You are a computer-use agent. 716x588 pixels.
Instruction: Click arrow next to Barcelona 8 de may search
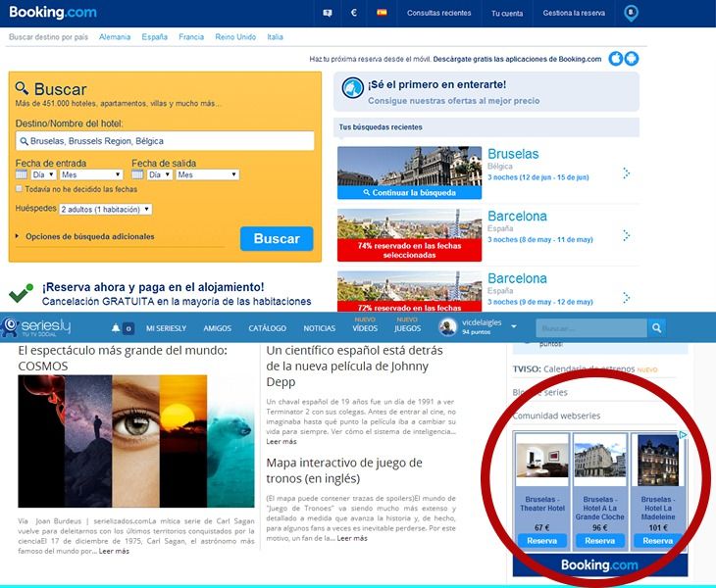coord(626,235)
